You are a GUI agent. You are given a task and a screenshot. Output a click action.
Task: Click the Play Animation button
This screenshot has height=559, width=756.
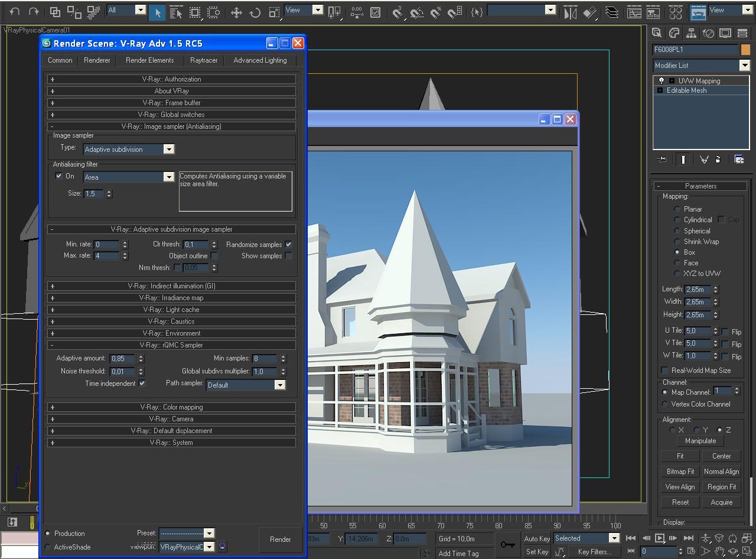point(660,538)
